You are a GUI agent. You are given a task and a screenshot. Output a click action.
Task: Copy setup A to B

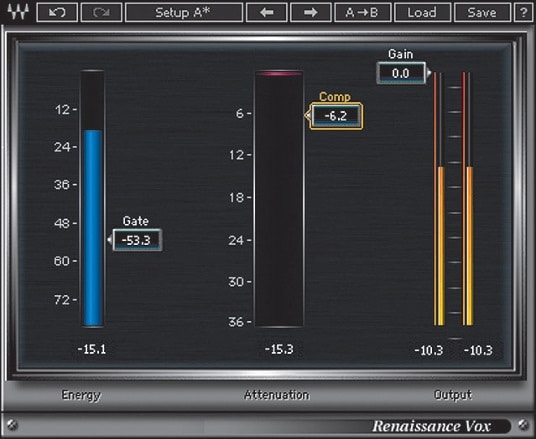tap(363, 13)
